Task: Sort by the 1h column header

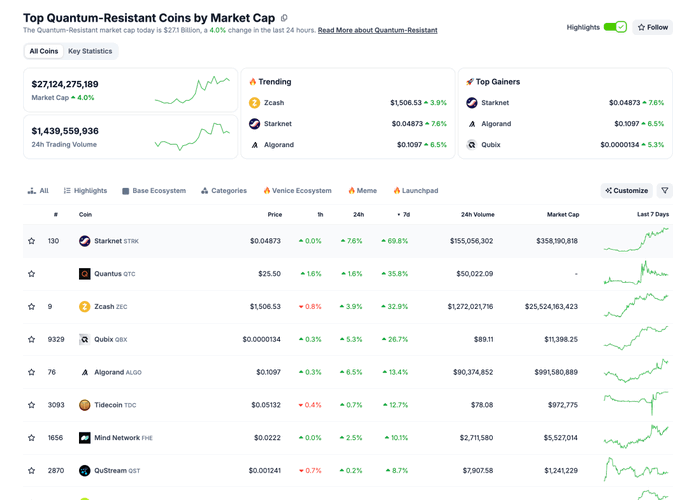Action: tap(320, 214)
